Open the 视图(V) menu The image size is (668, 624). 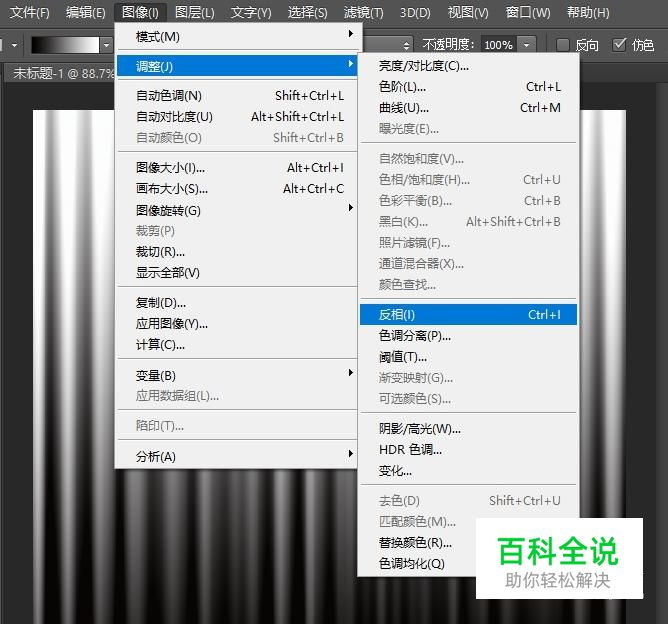(x=468, y=12)
